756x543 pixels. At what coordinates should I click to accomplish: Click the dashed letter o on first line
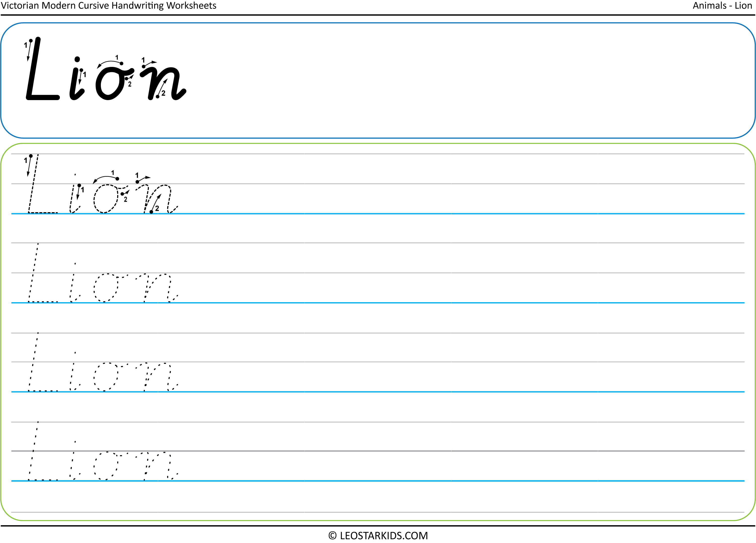110,199
